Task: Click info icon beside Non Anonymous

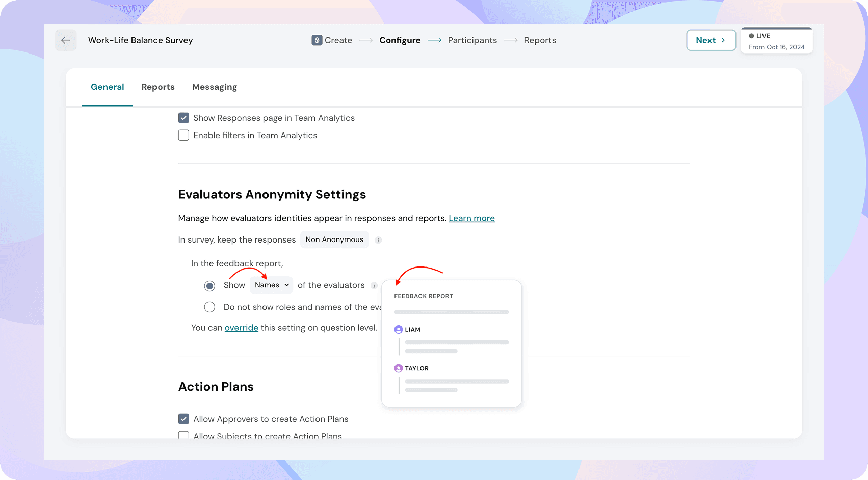Action: pos(378,240)
